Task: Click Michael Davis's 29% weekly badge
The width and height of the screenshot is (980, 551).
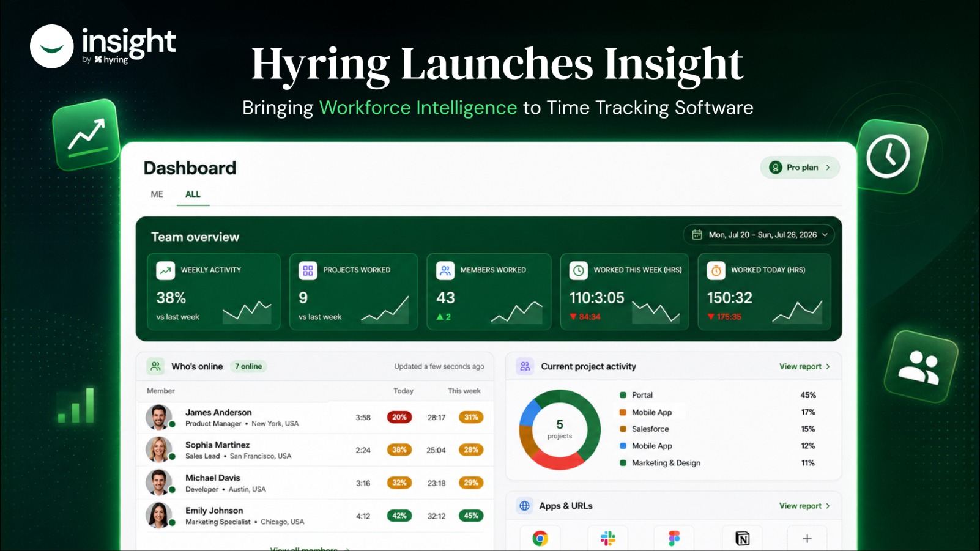Action: tap(471, 483)
